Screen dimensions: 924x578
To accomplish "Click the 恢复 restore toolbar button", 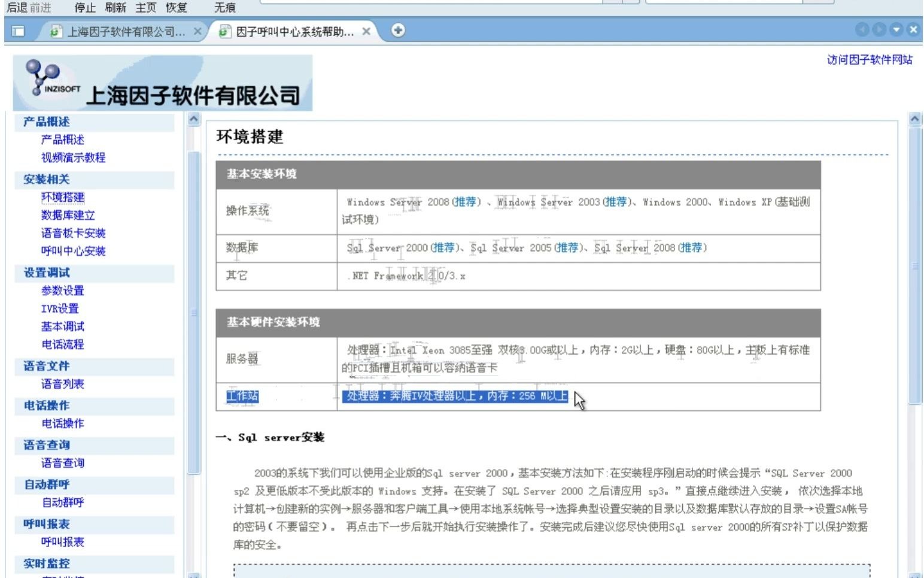I will coord(177,8).
